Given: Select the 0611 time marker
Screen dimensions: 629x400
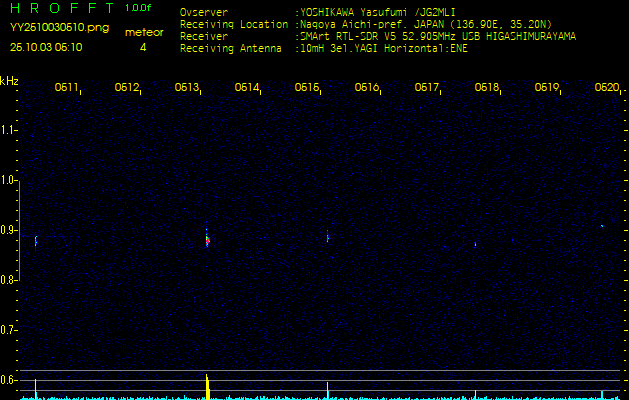Looking at the screenshot, I should 67,88.
